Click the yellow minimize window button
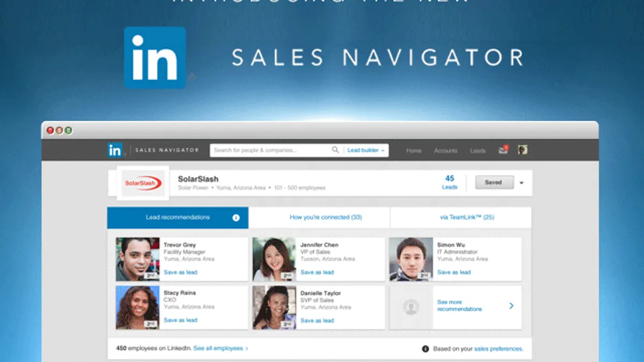This screenshot has height=362, width=644. click(x=60, y=130)
